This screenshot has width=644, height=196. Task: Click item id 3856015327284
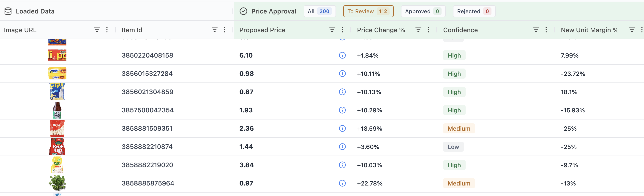coord(147,74)
